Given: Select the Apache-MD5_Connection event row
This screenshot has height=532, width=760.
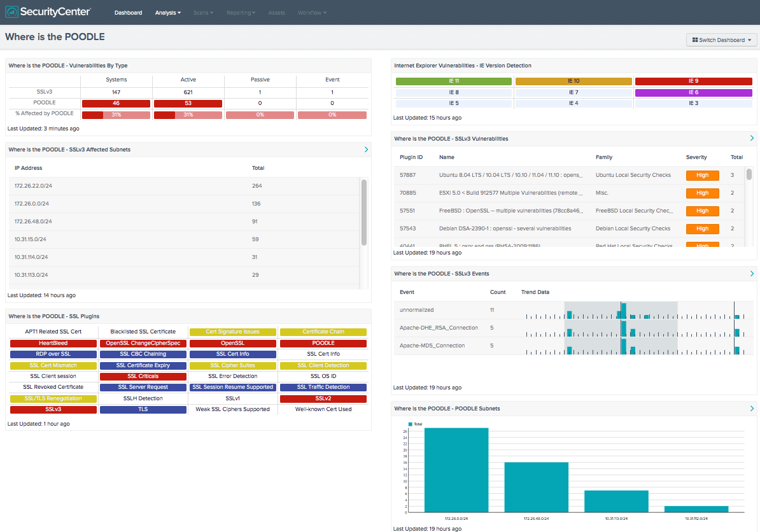Looking at the screenshot, I should tap(574, 346).
